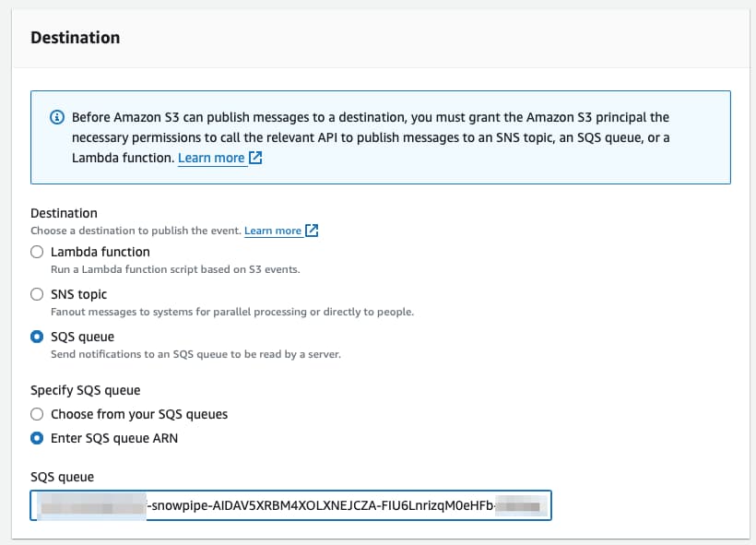This screenshot has height=545, width=756.
Task: Select the Lambda function radio button
Action: tap(37, 252)
